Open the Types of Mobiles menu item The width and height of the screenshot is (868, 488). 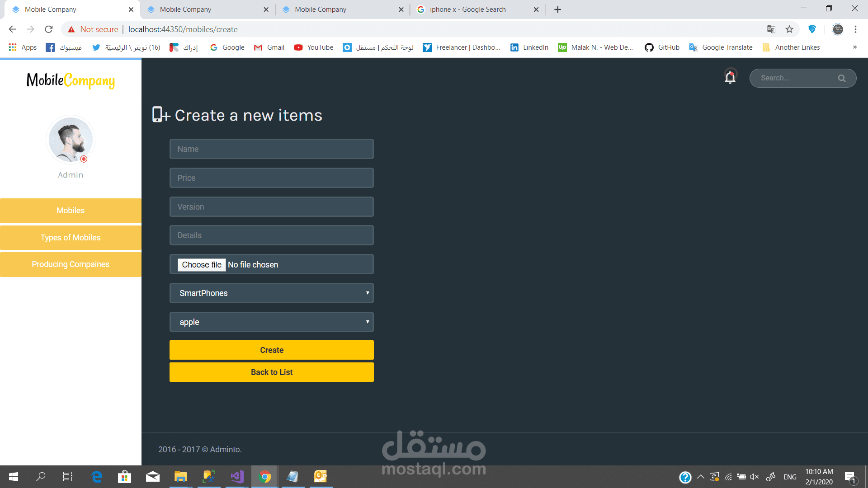[71, 238]
